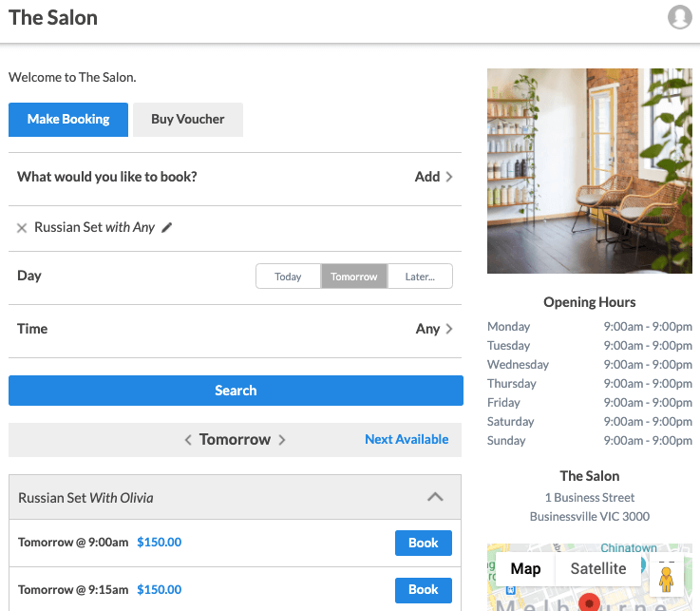
Task: Click Monday opening hours row
Action: [589, 327]
